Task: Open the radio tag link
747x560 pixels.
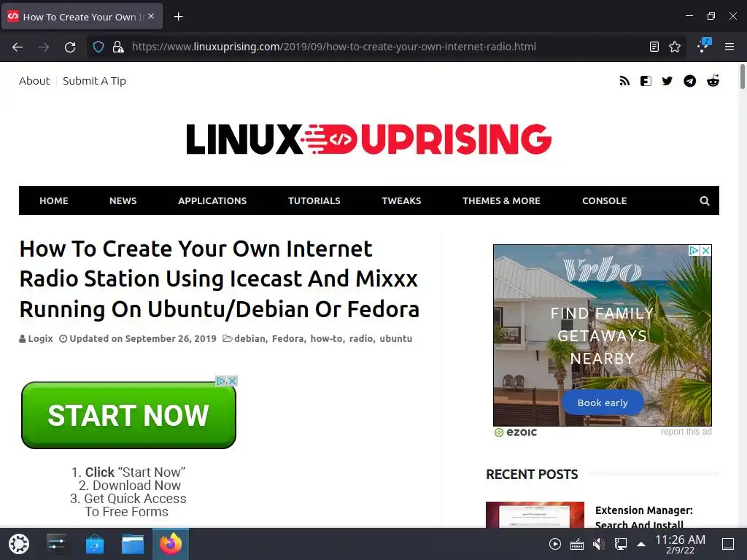Action: tap(361, 338)
